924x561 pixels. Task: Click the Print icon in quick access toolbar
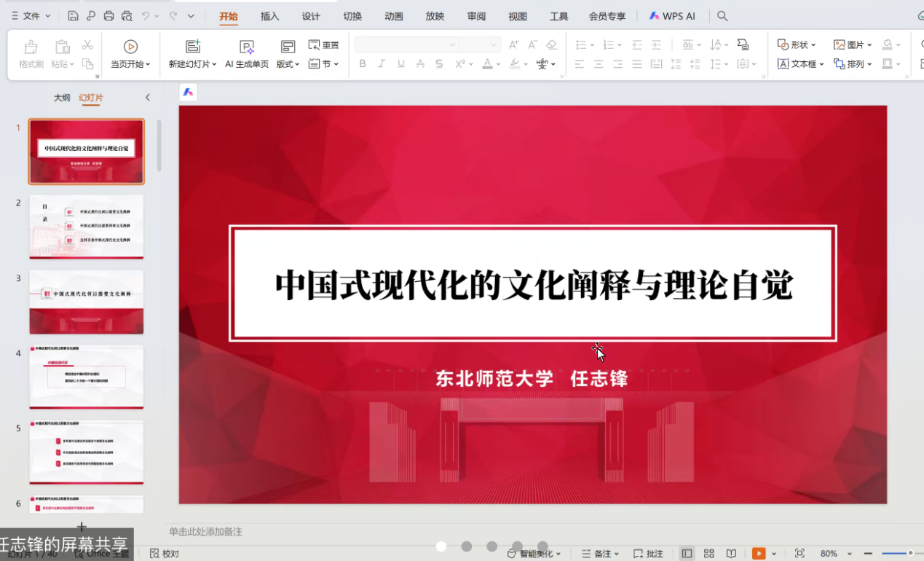click(108, 16)
